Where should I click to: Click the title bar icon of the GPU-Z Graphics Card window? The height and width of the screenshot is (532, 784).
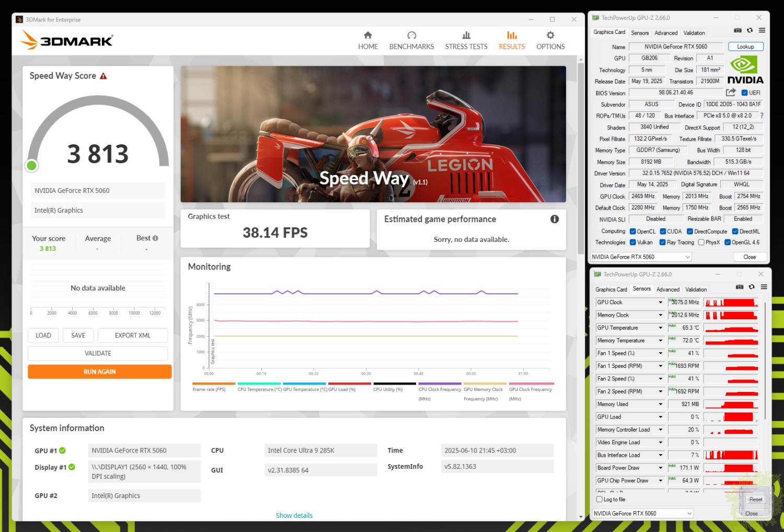coord(596,18)
